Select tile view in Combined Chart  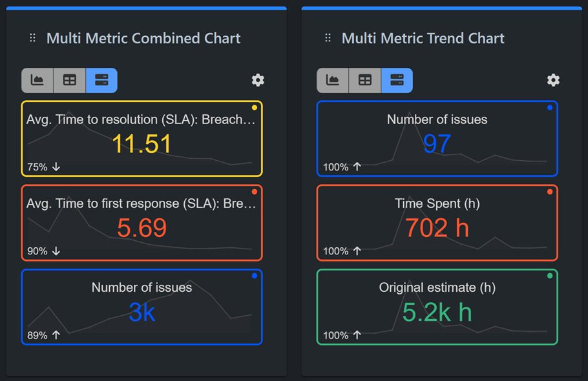(101, 80)
